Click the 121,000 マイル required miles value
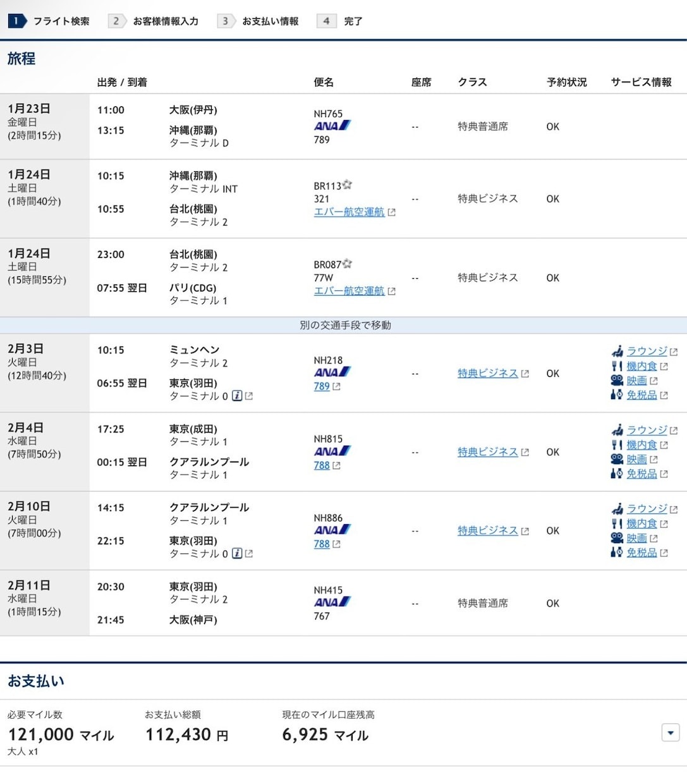 pos(61,735)
